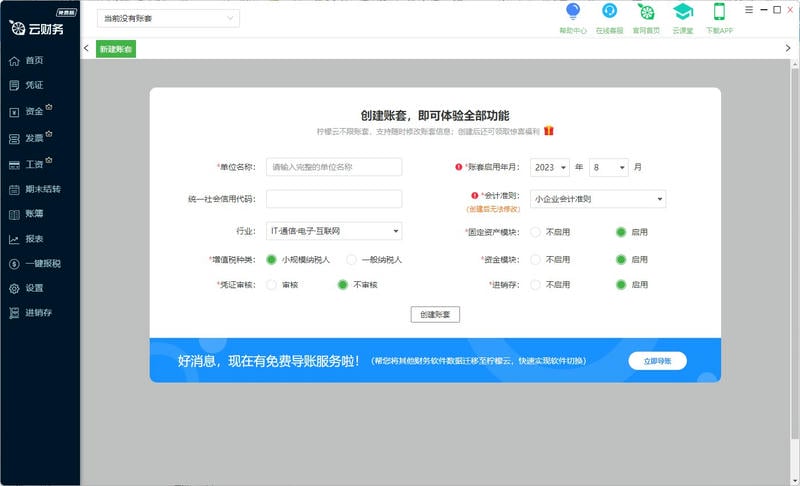Open the month dropdown showing 8
This screenshot has height=486, width=800.
pyautogui.click(x=608, y=167)
